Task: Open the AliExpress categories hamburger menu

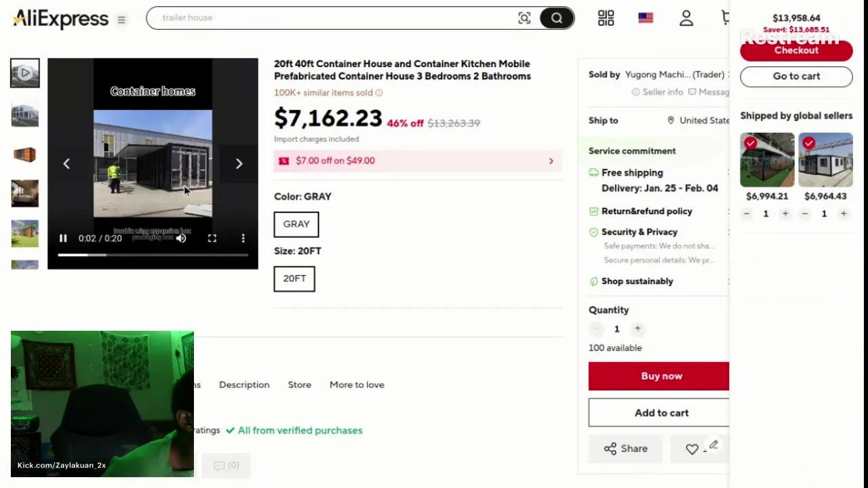Action: [121, 20]
